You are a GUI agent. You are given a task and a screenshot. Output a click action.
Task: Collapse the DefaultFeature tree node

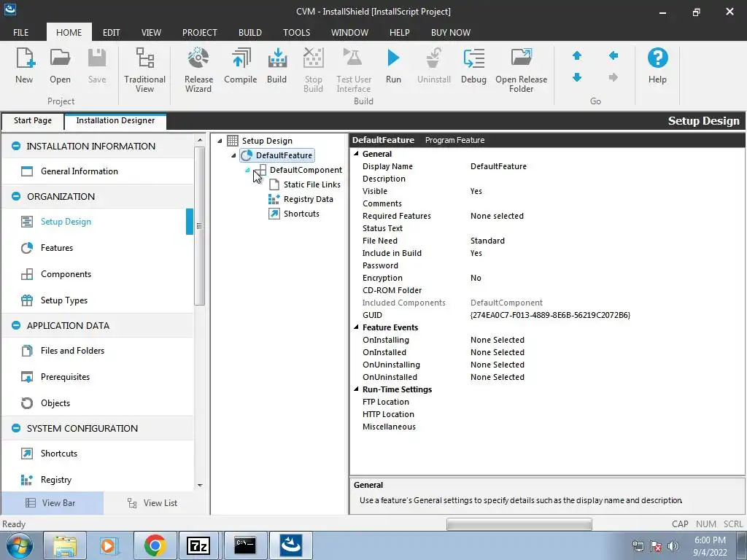[x=233, y=155]
